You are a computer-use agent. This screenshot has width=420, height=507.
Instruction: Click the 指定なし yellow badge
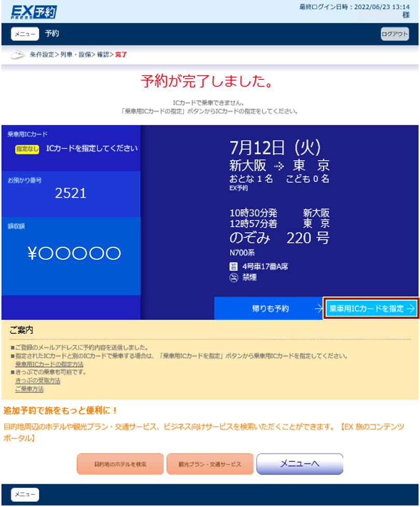click(27, 149)
